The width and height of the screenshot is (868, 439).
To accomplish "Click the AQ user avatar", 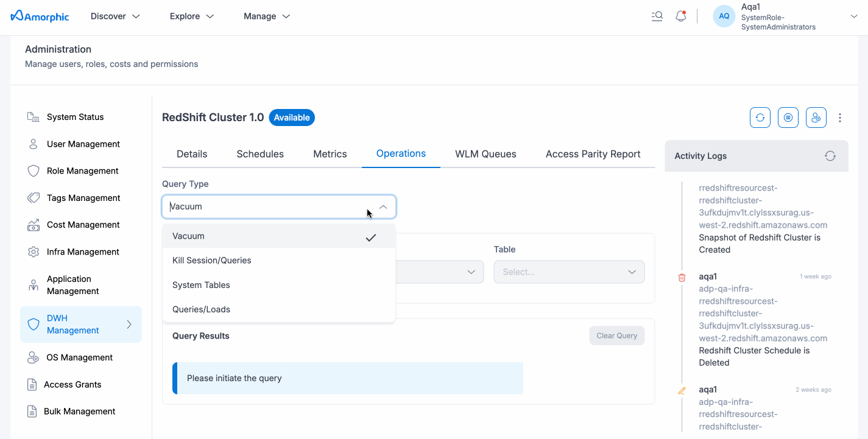I will 724,16.
